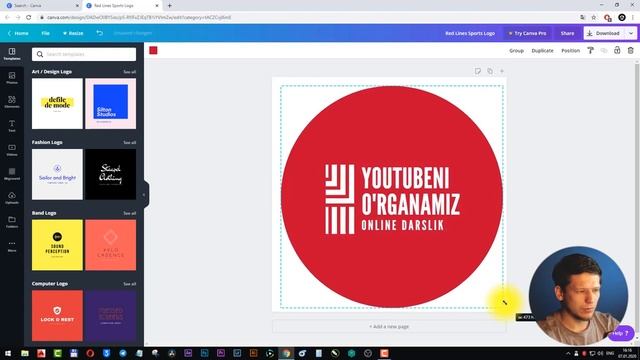
Task: Open the Elements sidebar panel
Action: 12,102
